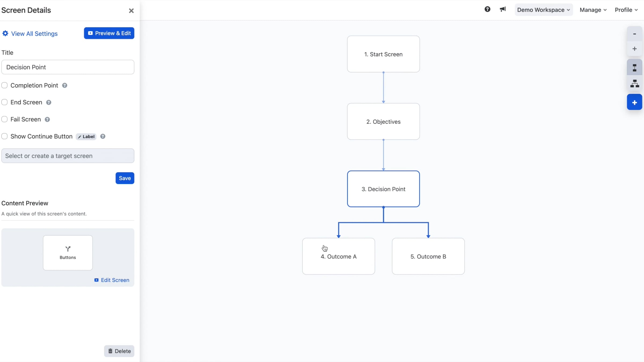Screen dimensions: 644x362
Task: Select the vertical layout icon
Action: pyautogui.click(x=634, y=68)
